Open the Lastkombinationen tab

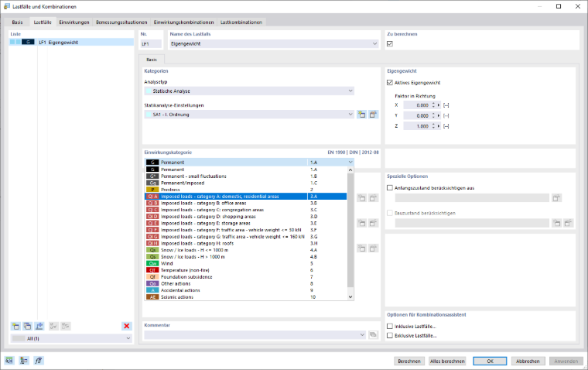pos(241,22)
